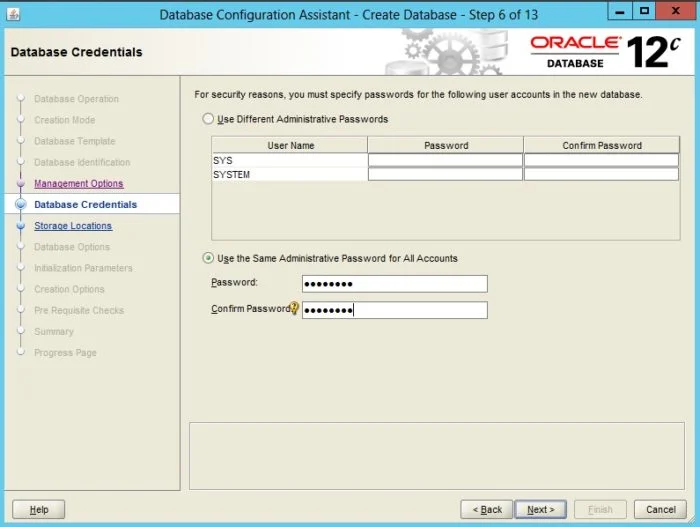Viewport: 700px width, 527px height.
Task: Click the Initialization Parameters step label
Action: (x=83, y=268)
